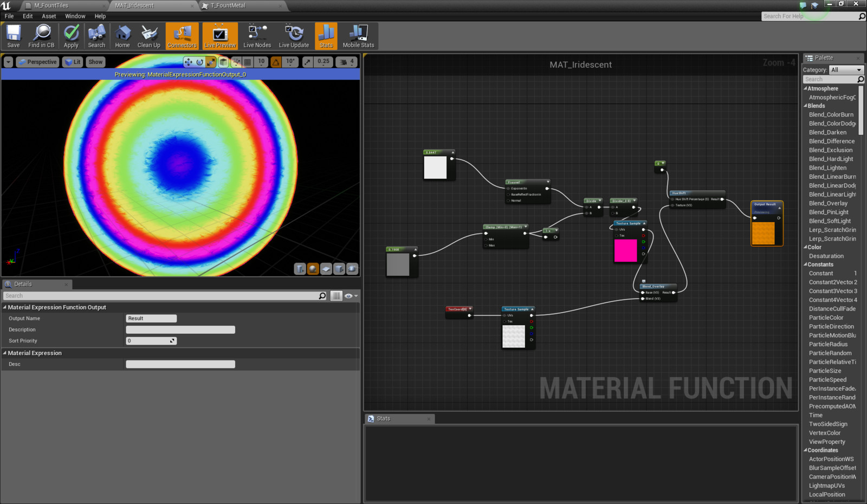This screenshot has height=504, width=867.
Task: Open the Window menu
Action: (x=75, y=16)
